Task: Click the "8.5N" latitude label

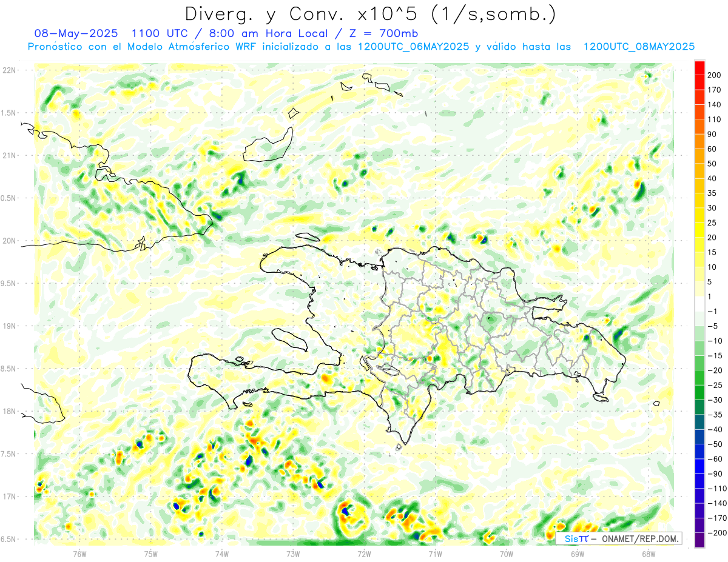Action: (x=8, y=369)
